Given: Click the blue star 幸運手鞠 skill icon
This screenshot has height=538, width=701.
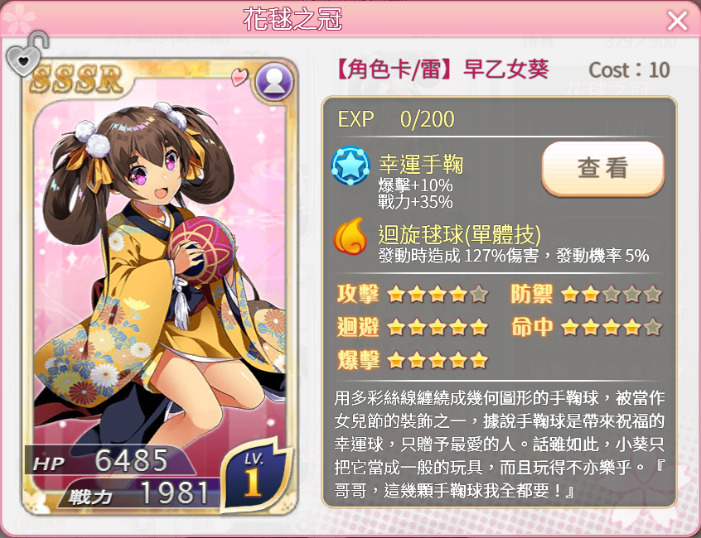Looking at the screenshot, I should (x=350, y=166).
